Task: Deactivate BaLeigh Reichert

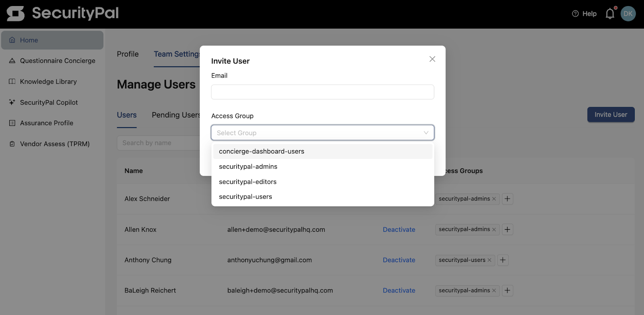Action: tap(399, 290)
